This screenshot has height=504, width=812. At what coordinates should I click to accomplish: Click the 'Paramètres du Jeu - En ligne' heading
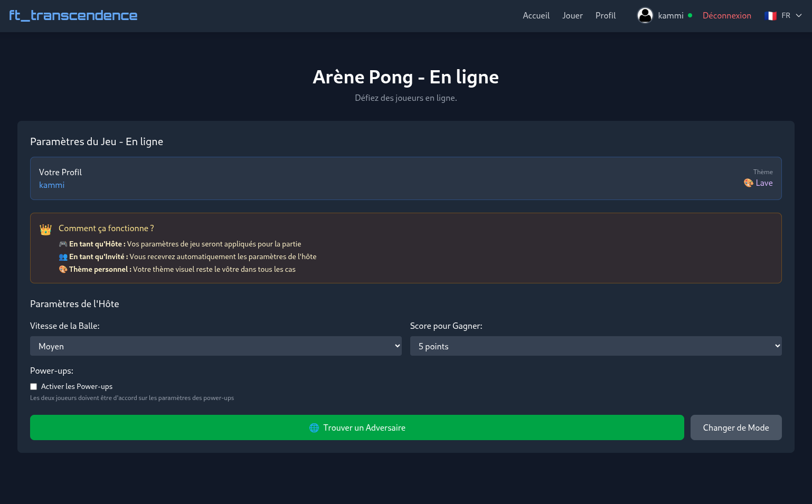(97, 141)
